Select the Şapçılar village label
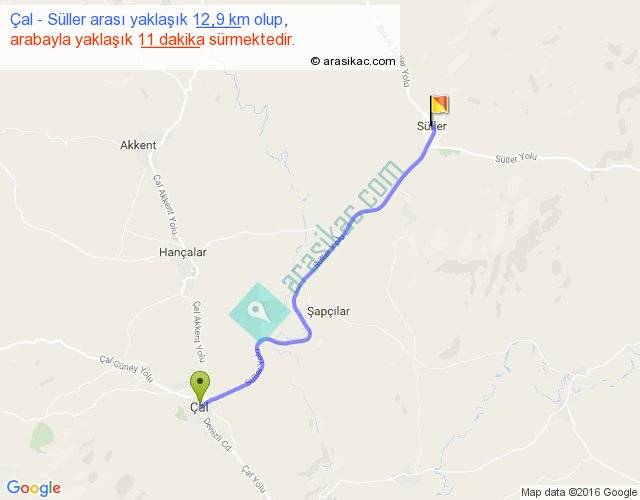Screen dimensions: 640x500 coord(328,311)
